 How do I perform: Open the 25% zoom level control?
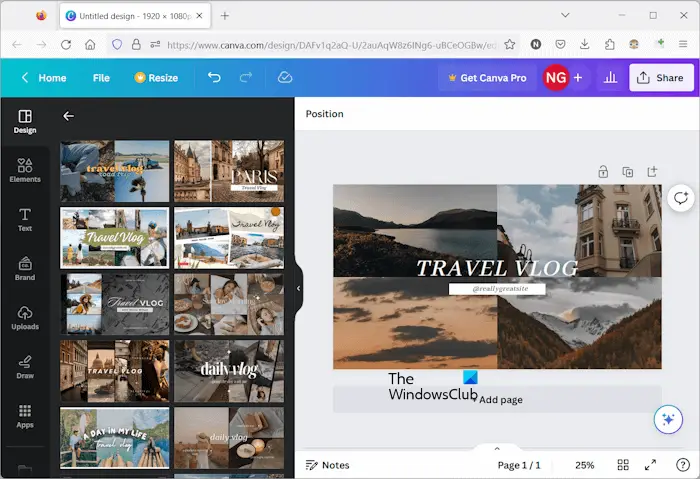(x=584, y=465)
